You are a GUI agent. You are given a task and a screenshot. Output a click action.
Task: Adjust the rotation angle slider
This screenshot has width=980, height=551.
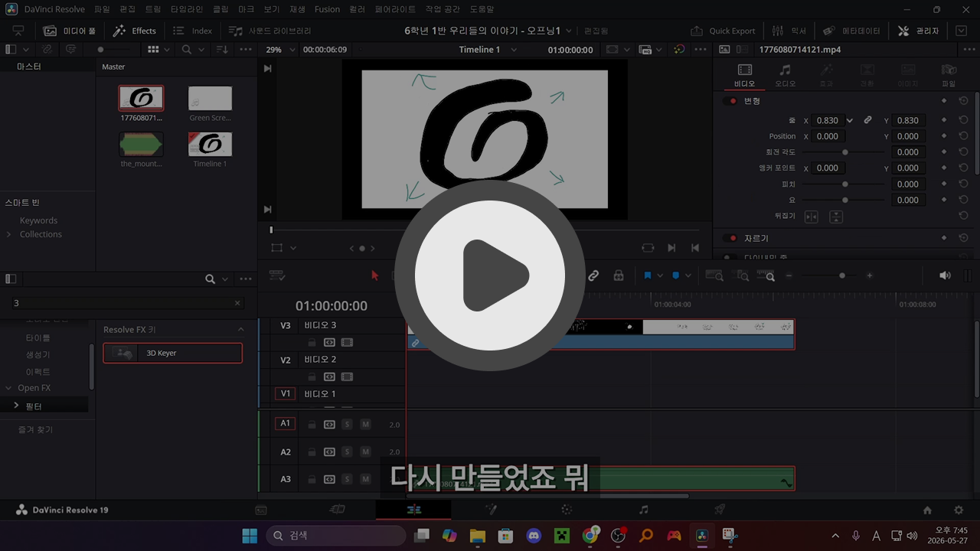point(844,152)
